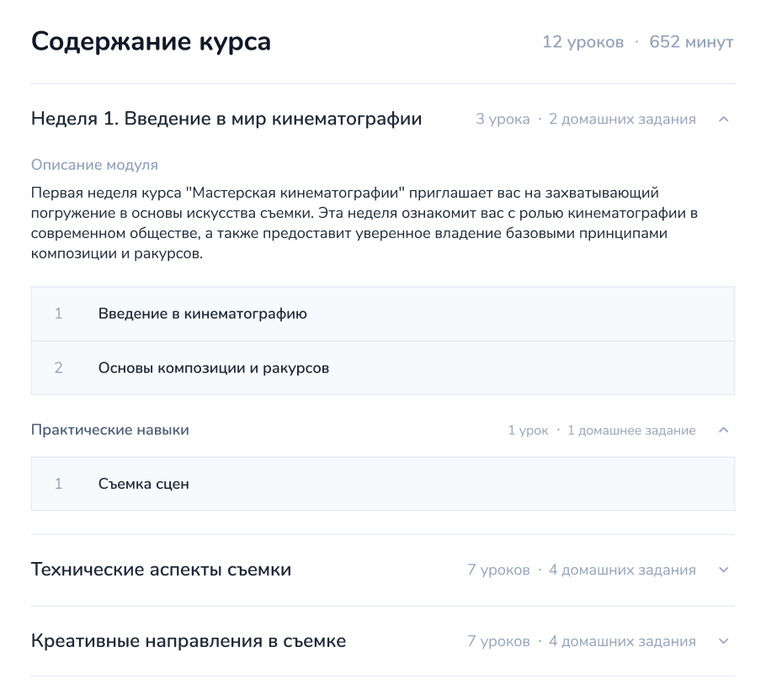Select the Технические аспекты съемки module title
766x700 pixels.
162,570
